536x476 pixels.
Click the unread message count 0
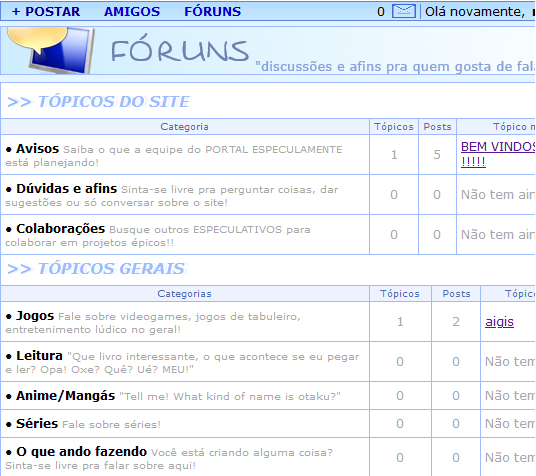point(381,12)
